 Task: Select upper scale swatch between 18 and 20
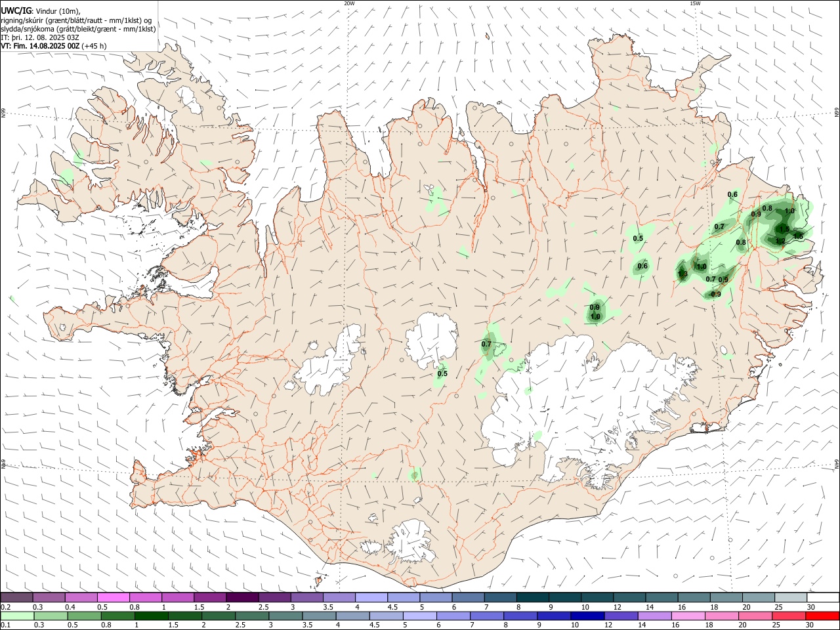[x=726, y=597]
